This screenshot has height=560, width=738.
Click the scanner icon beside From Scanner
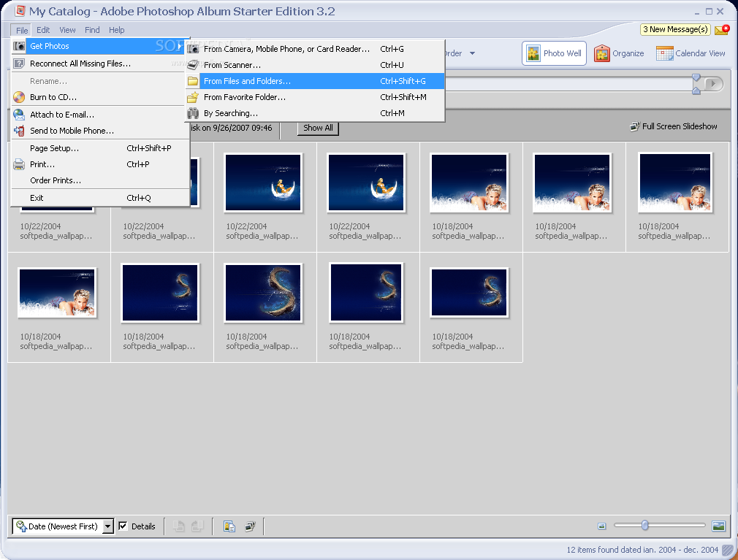point(193,65)
